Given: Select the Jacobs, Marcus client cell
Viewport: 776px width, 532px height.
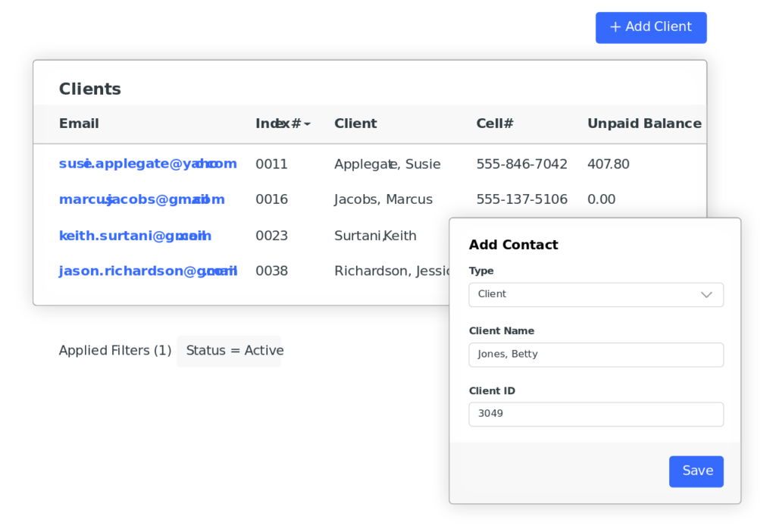Looking at the screenshot, I should click(x=383, y=200).
